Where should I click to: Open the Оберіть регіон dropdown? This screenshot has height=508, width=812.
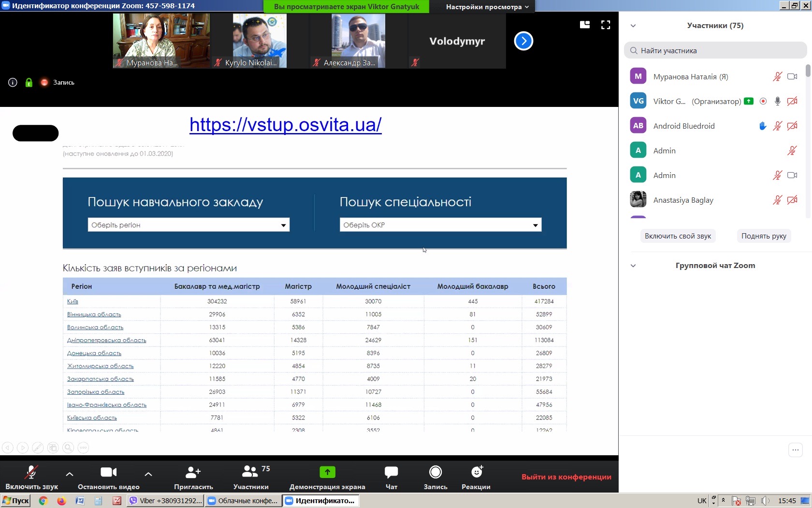pos(188,225)
